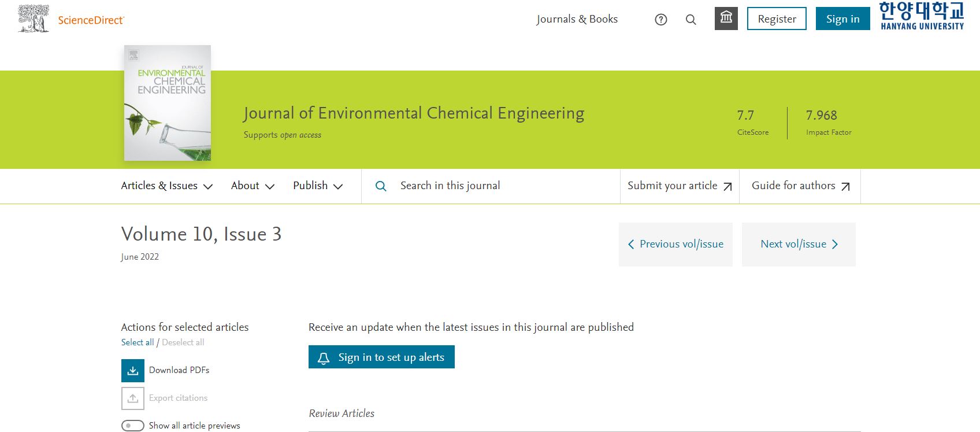This screenshot has height=432, width=980.
Task: Click the help question mark icon
Action: [x=660, y=20]
